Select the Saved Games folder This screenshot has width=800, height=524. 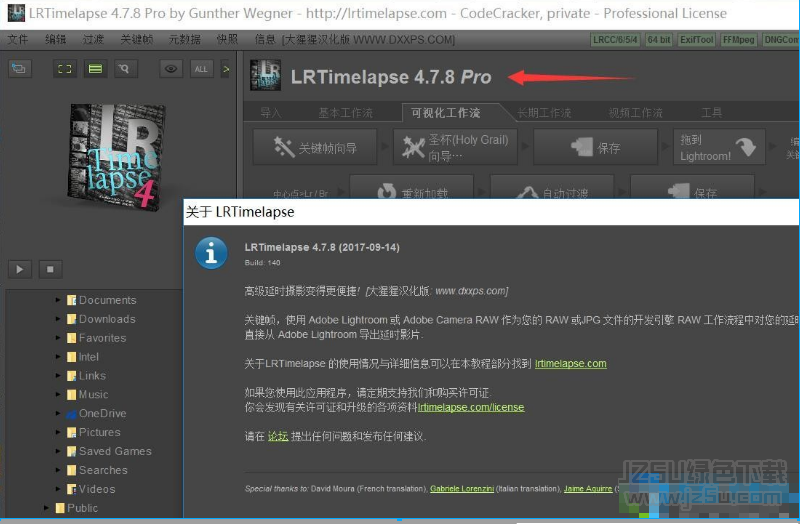coord(109,451)
